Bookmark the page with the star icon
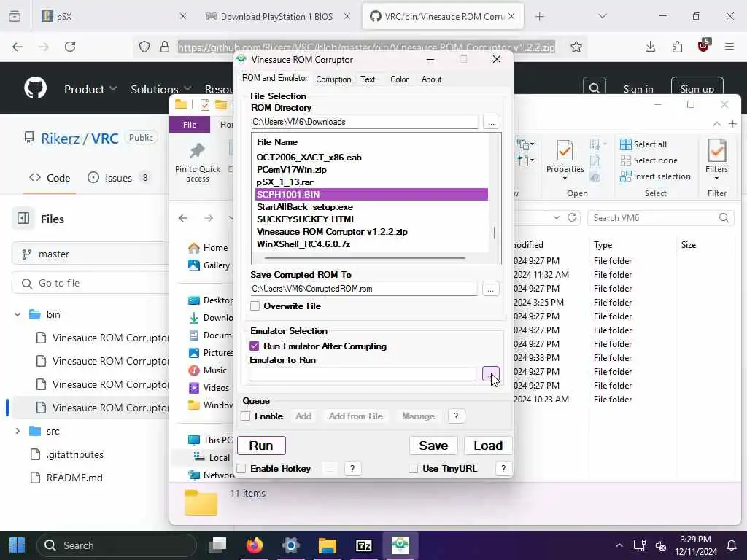 pyautogui.click(x=576, y=47)
